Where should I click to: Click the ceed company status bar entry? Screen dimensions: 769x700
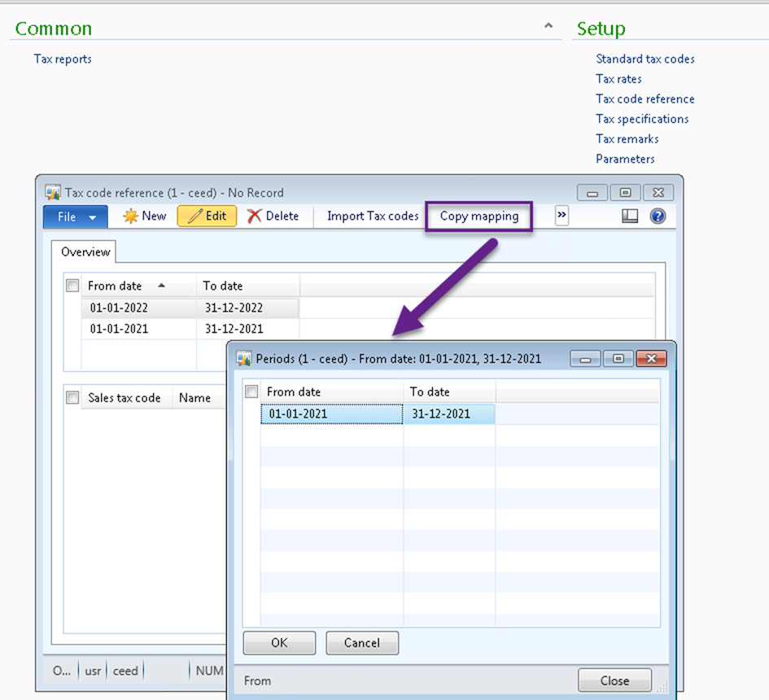(x=125, y=671)
